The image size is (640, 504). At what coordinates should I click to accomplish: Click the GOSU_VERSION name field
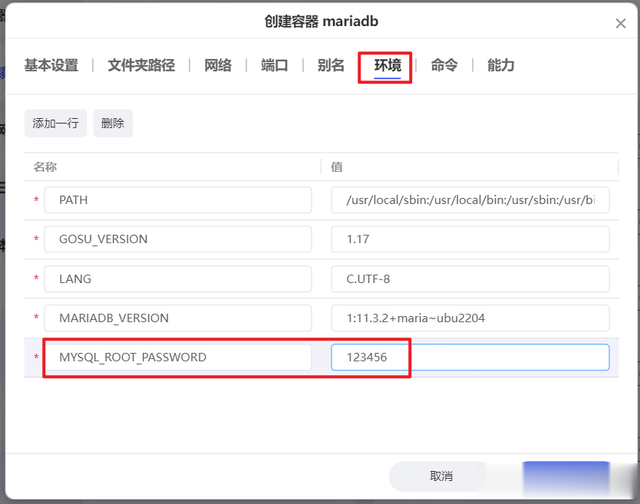(x=178, y=239)
